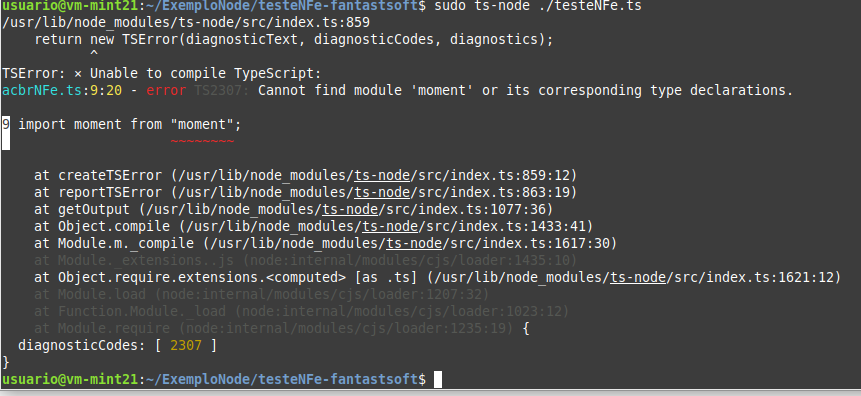
Task: Click the terminal cursor block at the prompt
Action: pos(438,379)
